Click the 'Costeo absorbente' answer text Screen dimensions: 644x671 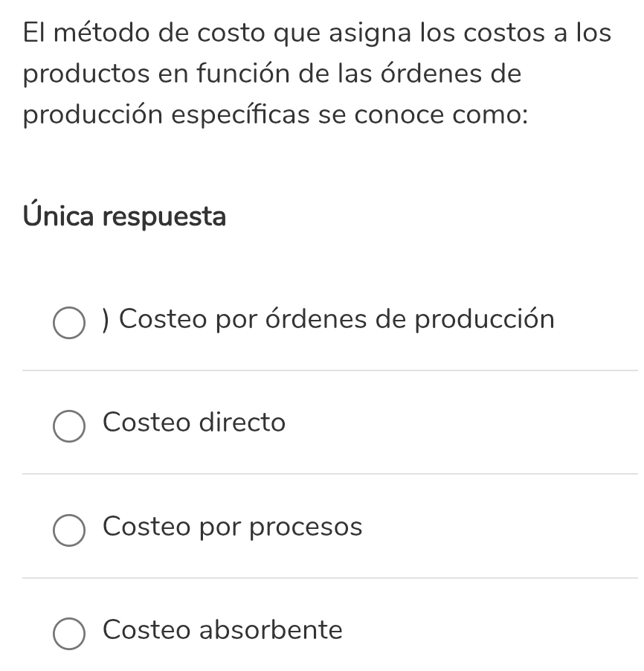pos(222,631)
